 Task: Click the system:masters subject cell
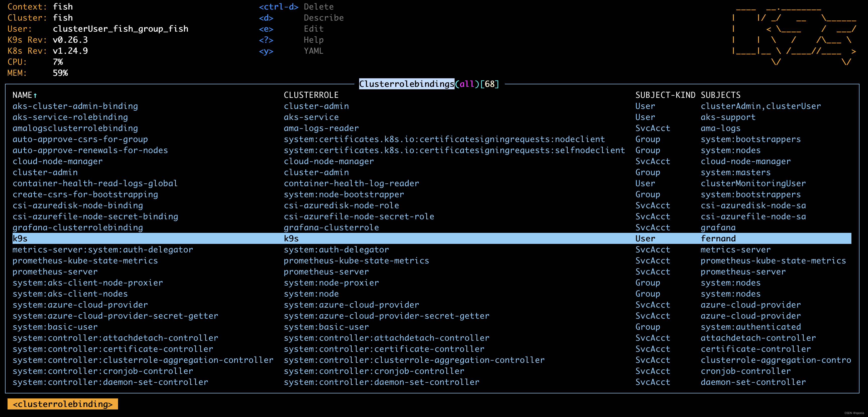pyautogui.click(x=736, y=172)
